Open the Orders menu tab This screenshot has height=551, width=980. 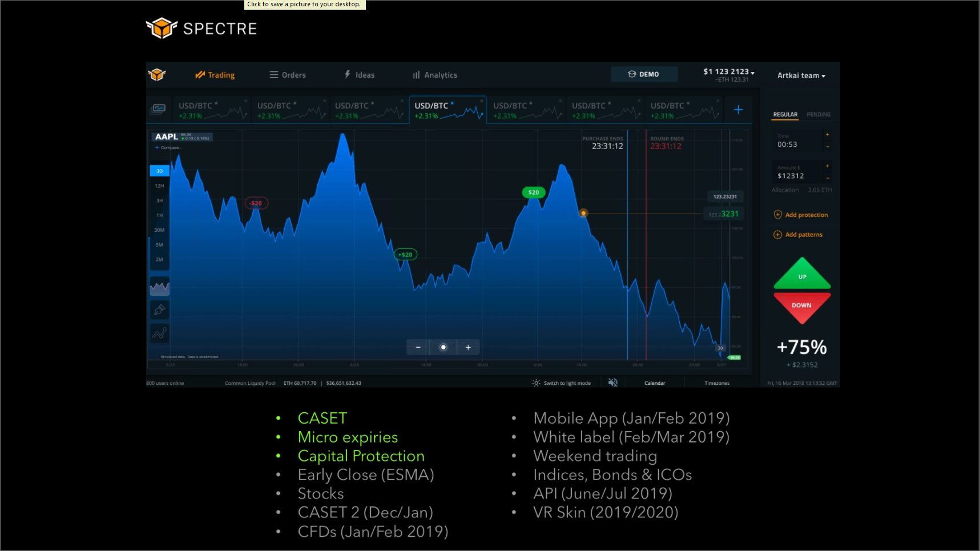tap(288, 75)
